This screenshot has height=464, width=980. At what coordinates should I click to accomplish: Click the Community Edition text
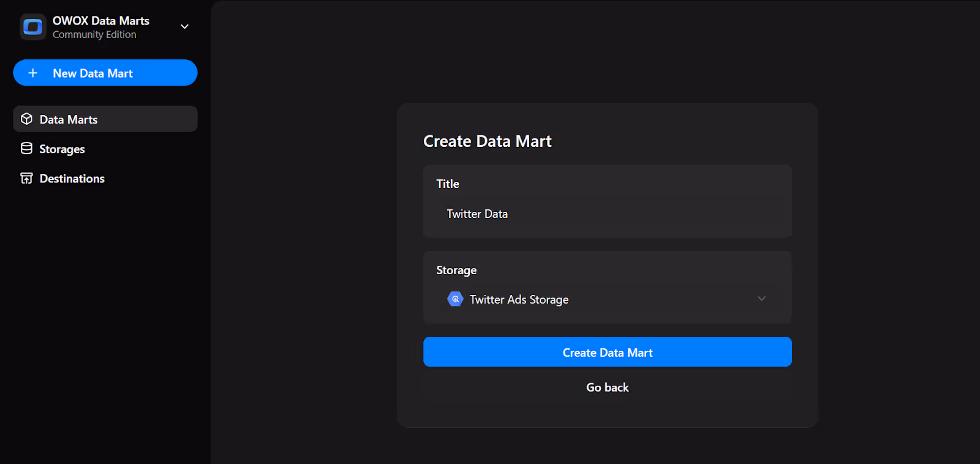(x=94, y=35)
